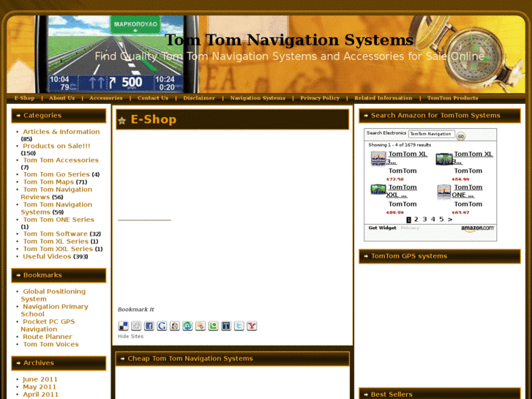Open the Accessories nav menu item
The width and height of the screenshot is (532, 399).
pyautogui.click(x=106, y=98)
